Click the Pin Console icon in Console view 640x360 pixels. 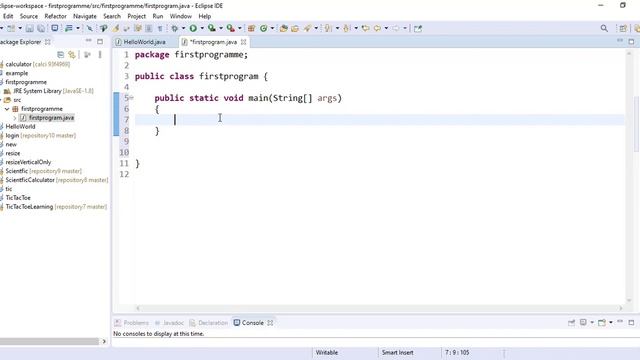coord(571,322)
